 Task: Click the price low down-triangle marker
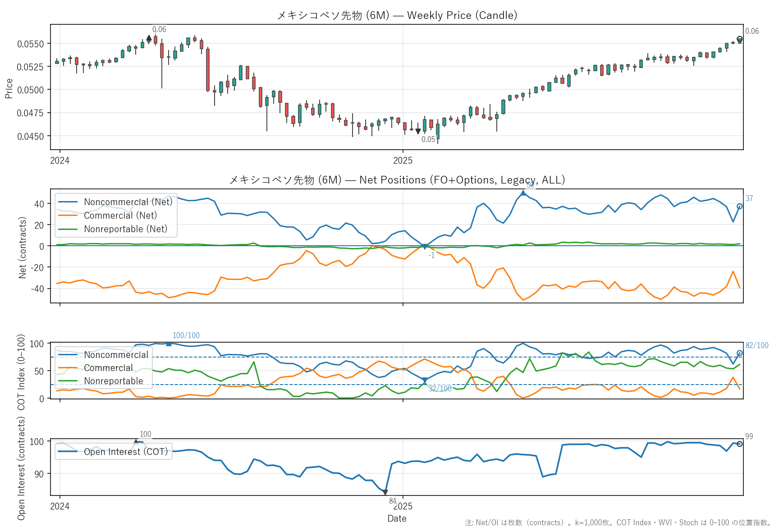tap(418, 131)
